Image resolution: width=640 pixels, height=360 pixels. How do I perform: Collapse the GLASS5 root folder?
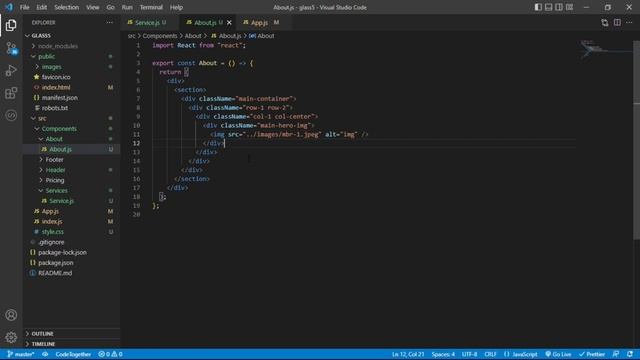click(72, 36)
